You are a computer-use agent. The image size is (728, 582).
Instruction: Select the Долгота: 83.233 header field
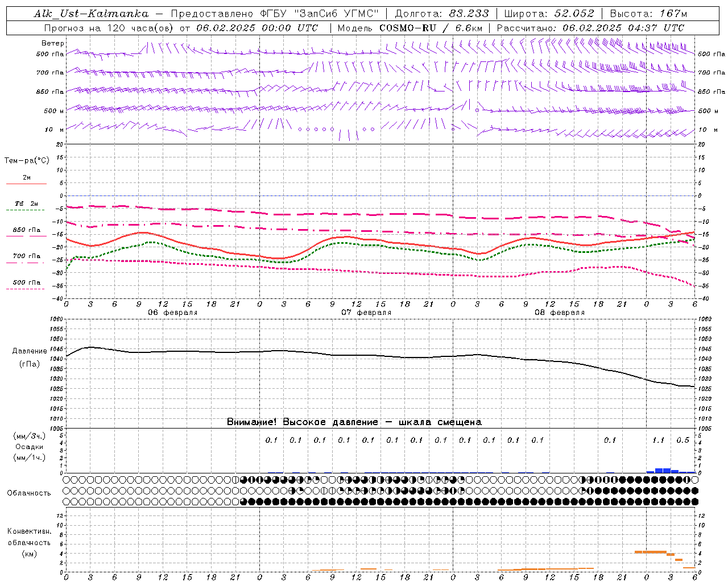click(x=442, y=14)
